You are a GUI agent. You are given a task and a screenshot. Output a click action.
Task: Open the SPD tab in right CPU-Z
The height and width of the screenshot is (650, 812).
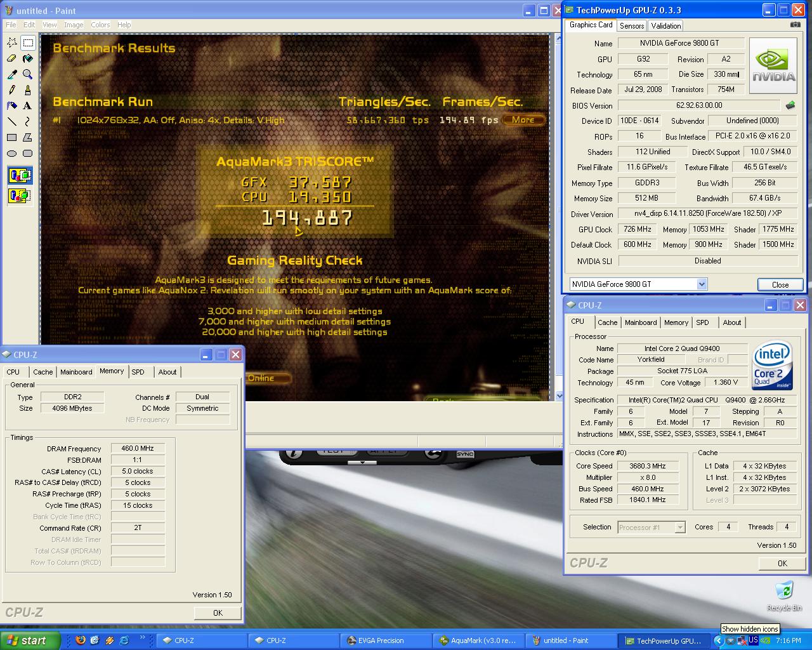(702, 322)
